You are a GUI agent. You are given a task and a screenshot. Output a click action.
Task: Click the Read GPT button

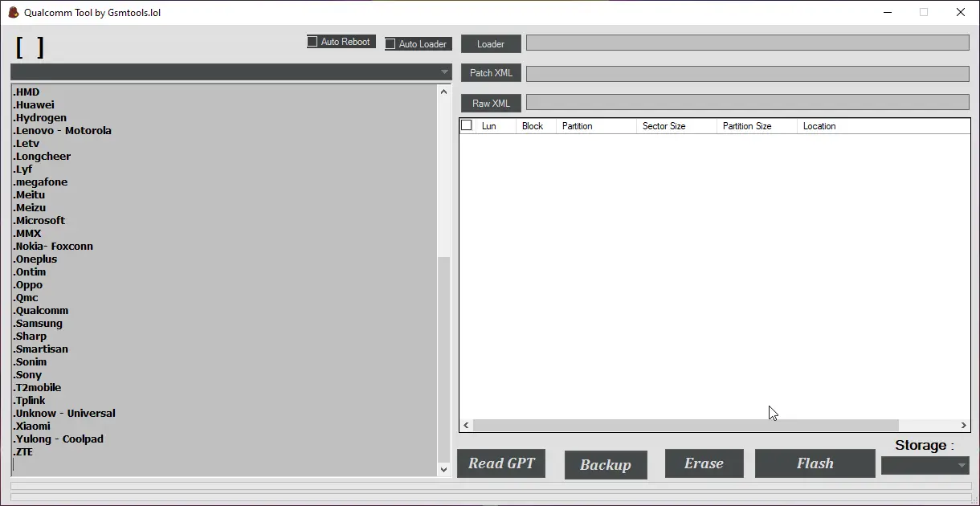pyautogui.click(x=501, y=463)
